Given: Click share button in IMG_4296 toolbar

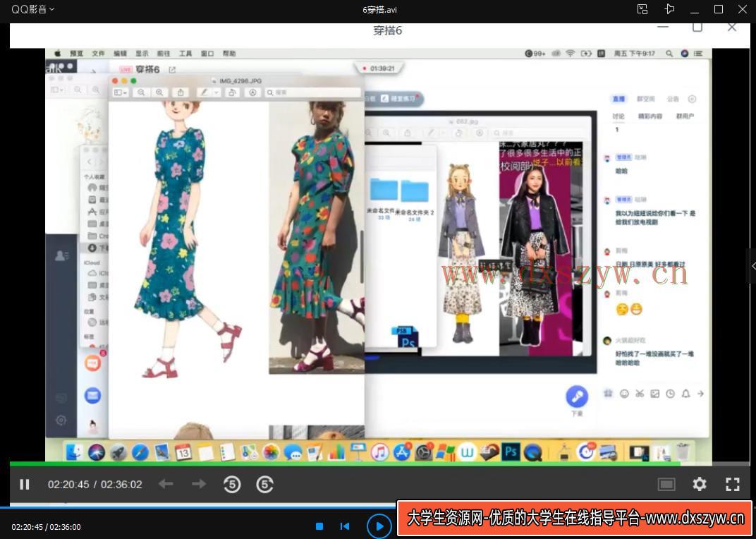Looking at the screenshot, I should coord(181,92).
